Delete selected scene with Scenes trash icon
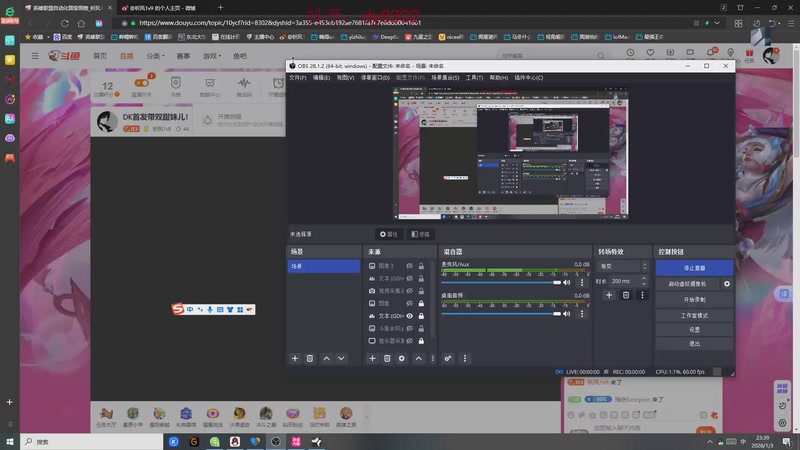Screen dimensions: 800x450 click(310, 359)
